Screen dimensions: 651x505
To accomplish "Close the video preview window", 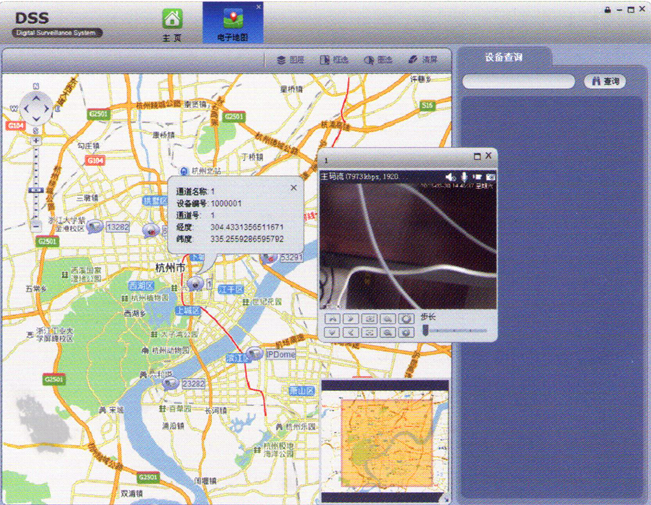I will point(489,155).
